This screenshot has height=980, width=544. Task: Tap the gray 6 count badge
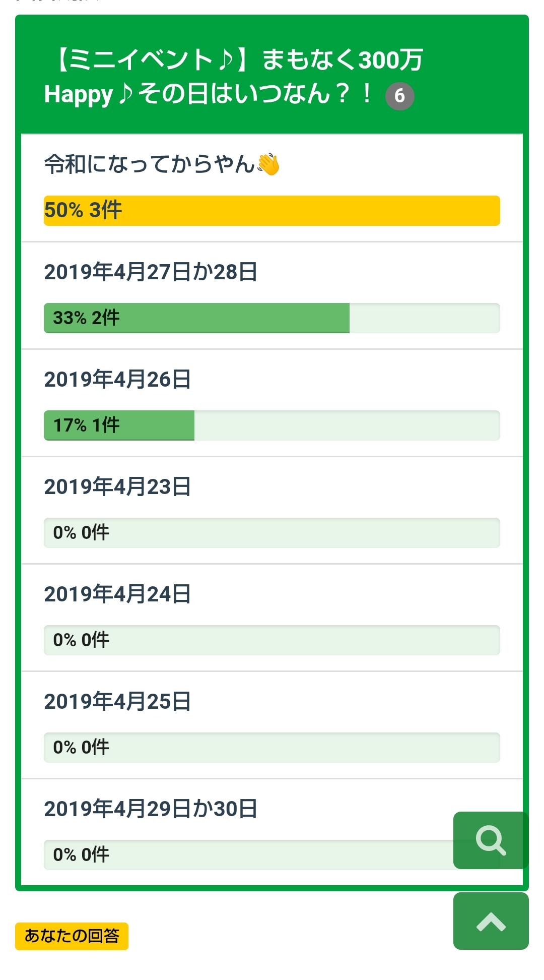[399, 96]
